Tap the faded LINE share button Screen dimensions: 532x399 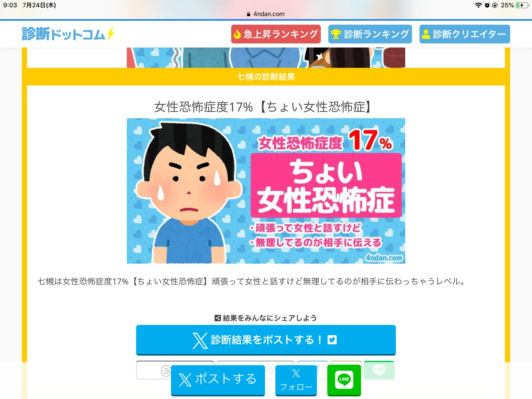[x=379, y=370]
